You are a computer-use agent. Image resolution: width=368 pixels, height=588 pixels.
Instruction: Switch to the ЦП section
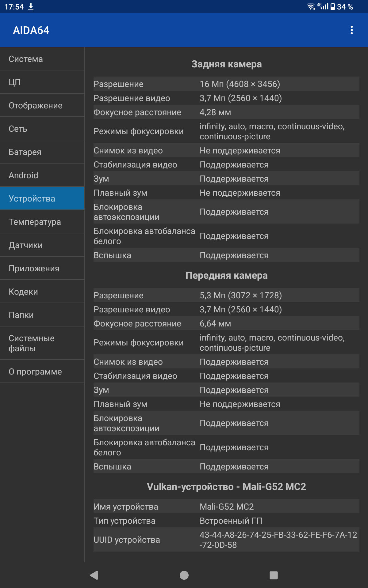click(42, 82)
